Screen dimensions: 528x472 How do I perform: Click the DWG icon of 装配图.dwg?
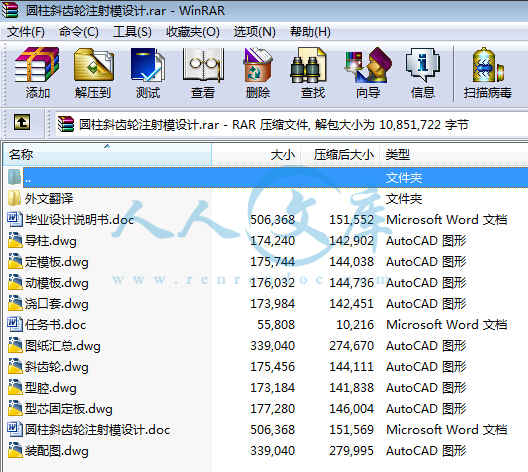[x=14, y=450]
